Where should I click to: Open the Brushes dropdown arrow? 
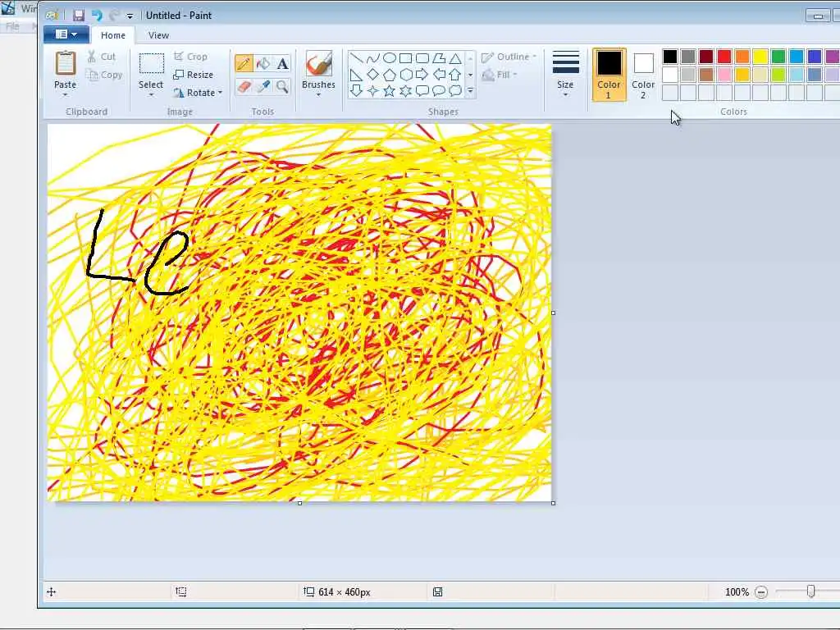tap(319, 95)
